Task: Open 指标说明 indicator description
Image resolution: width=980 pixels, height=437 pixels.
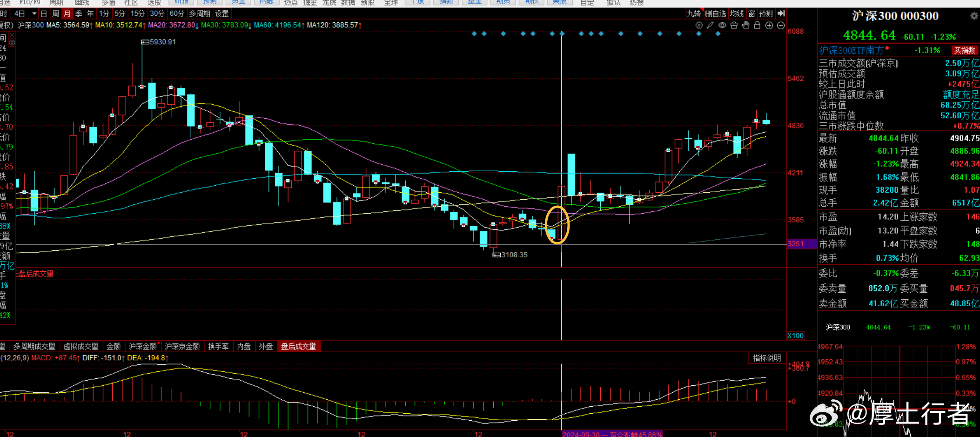Action: (x=767, y=358)
